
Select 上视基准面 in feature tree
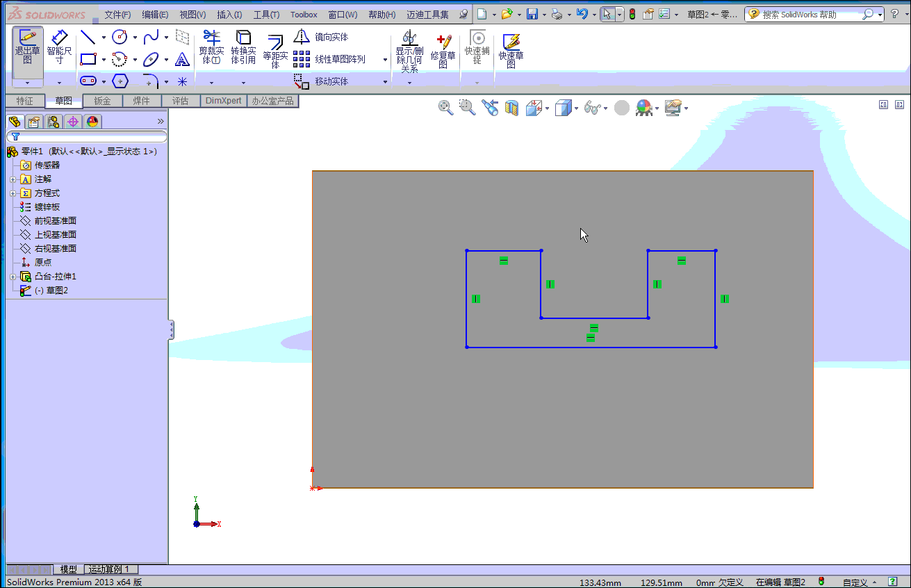55,235
